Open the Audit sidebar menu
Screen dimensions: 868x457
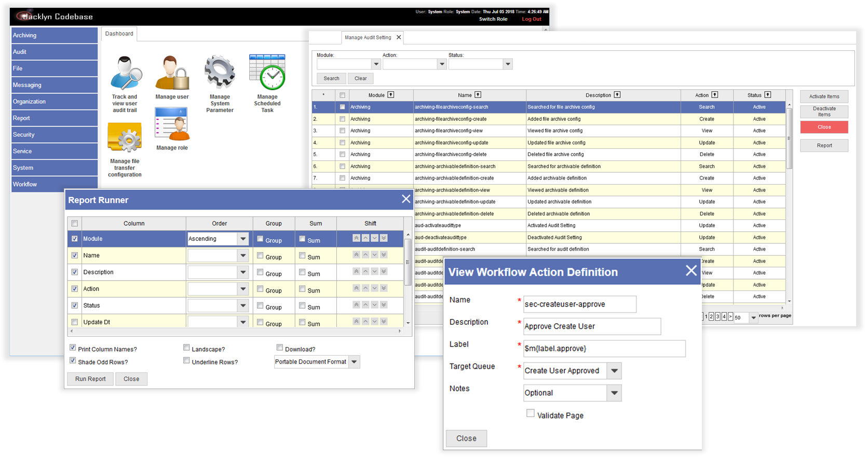point(55,52)
